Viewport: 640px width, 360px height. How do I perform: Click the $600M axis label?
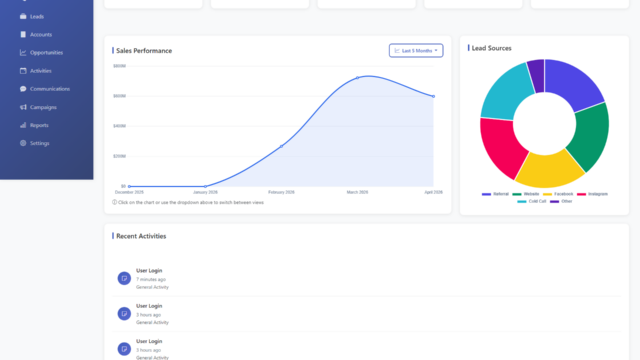click(x=120, y=96)
